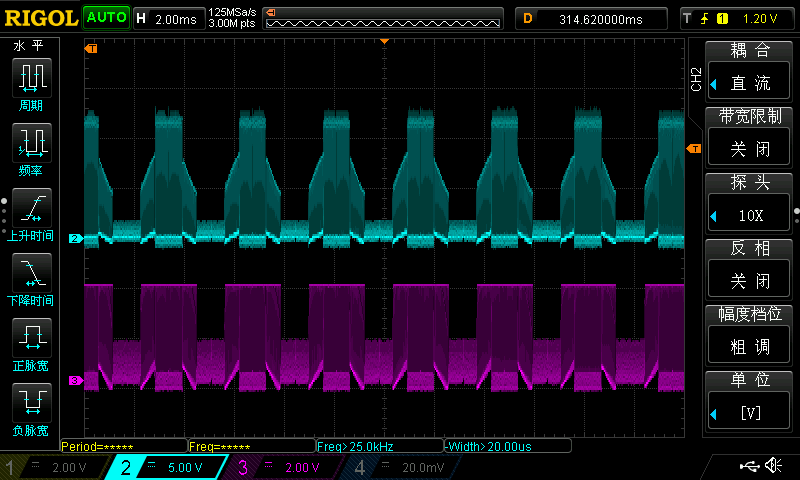
Task: Click the AUTO run status indicator
Action: (107, 18)
